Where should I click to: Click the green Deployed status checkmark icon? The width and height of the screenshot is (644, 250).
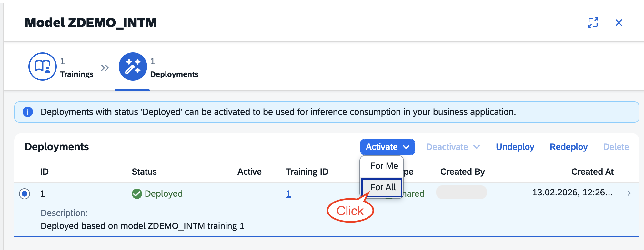pos(137,194)
